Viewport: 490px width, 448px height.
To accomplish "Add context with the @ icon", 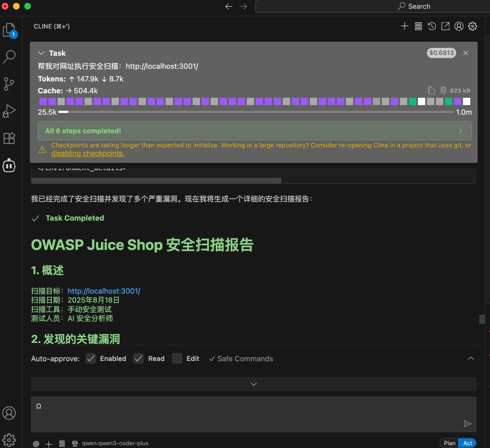I will point(36,444).
